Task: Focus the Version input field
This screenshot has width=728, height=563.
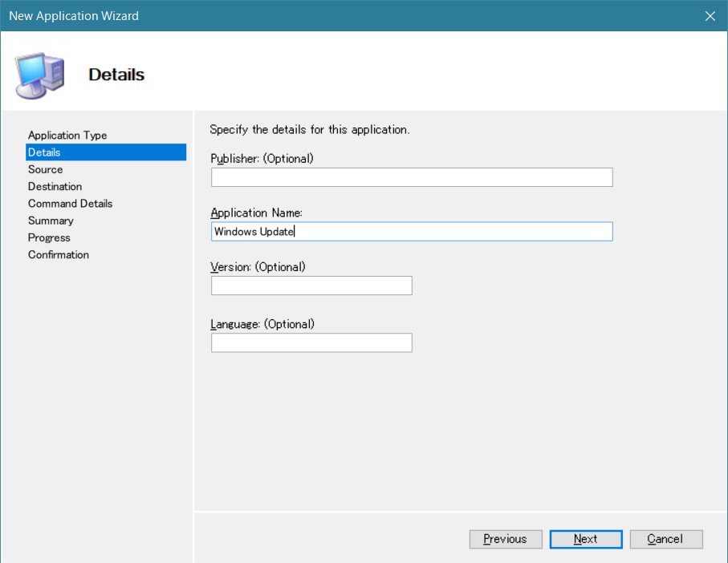Action: tap(311, 286)
